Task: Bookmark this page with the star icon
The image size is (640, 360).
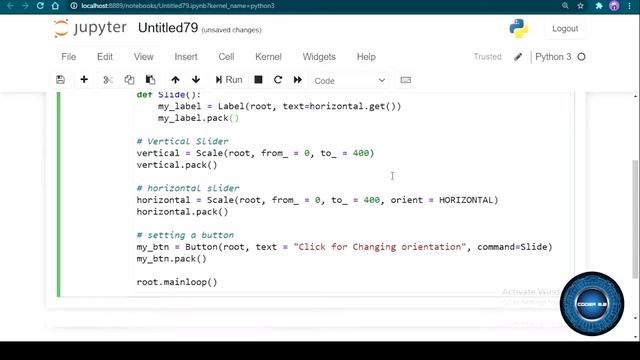Action: point(580,6)
